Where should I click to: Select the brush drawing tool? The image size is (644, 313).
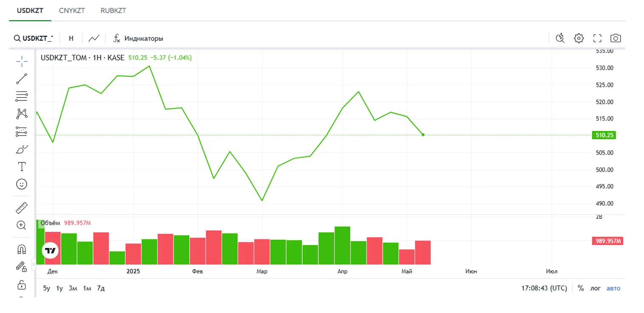[x=22, y=149]
